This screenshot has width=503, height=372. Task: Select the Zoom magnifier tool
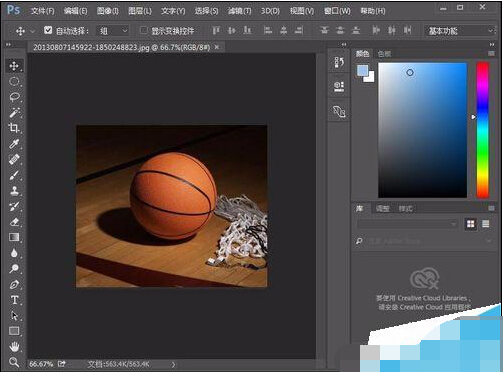click(14, 362)
